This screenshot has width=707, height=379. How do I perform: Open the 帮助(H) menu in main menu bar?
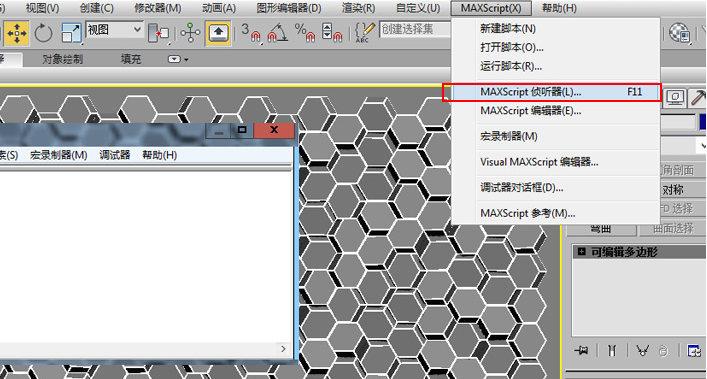coord(559,8)
